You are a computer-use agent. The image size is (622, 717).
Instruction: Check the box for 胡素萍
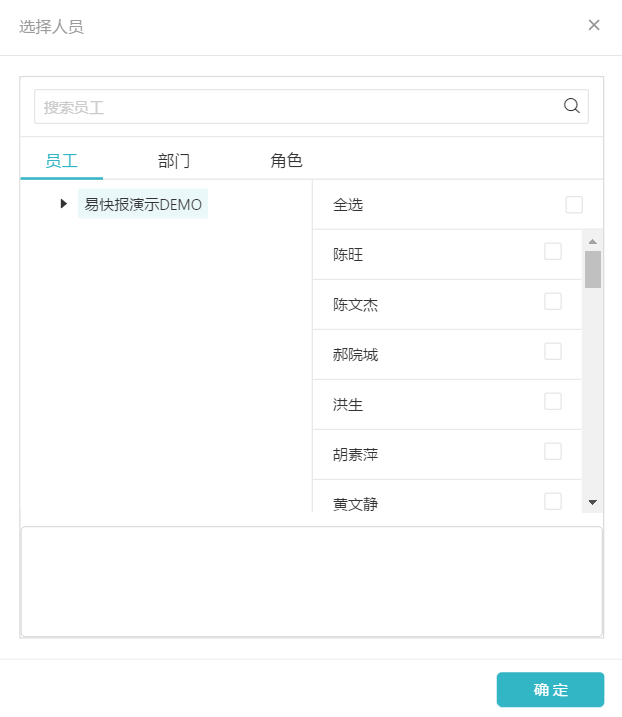pyautogui.click(x=553, y=451)
